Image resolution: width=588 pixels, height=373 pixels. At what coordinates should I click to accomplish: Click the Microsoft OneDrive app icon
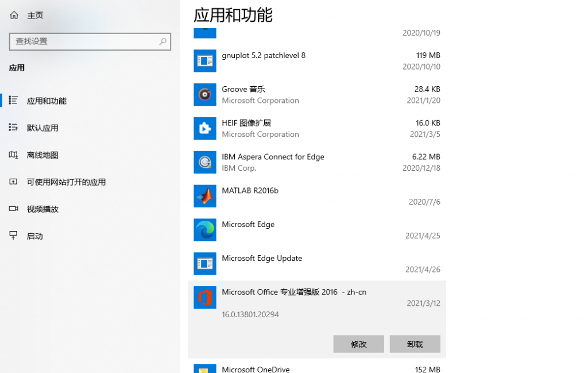(x=205, y=368)
